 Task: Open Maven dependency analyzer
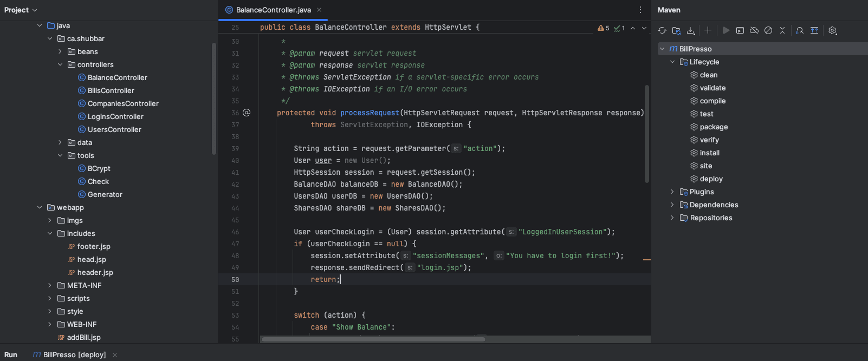click(800, 30)
